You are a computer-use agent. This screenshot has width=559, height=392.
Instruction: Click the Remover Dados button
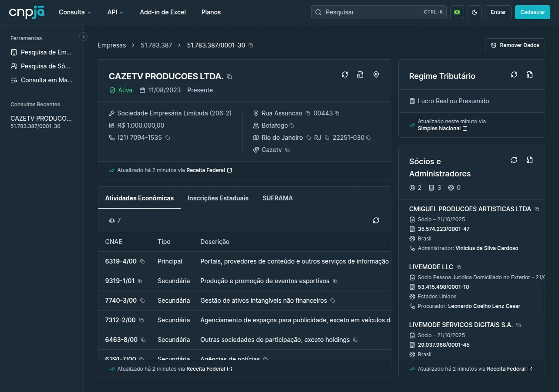515,45
